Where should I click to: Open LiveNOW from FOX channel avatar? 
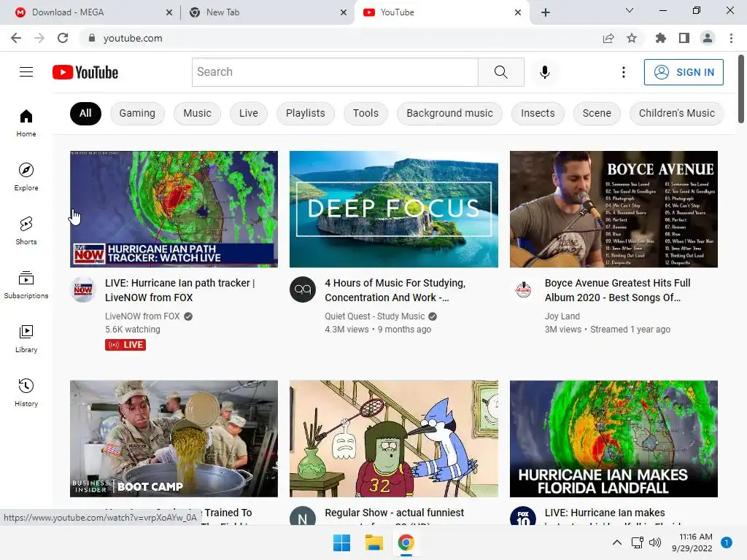[83, 289]
